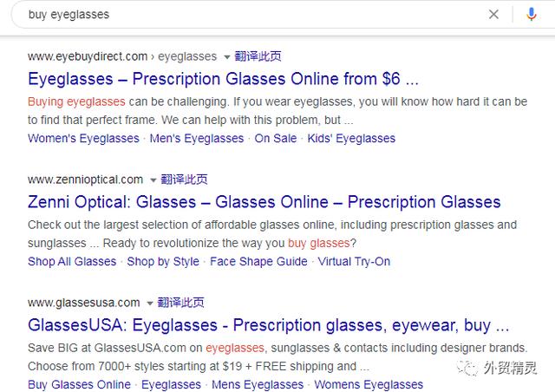This screenshot has height=392, width=555.
Task: Translate the zennioptical.com page via 翻译此页
Action: coord(184,180)
